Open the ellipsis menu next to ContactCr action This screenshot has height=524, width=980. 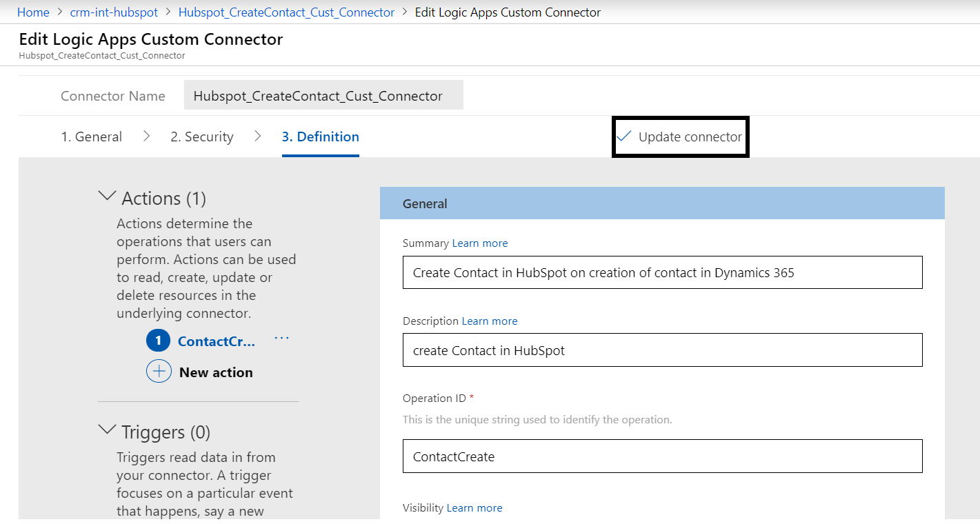pos(281,337)
